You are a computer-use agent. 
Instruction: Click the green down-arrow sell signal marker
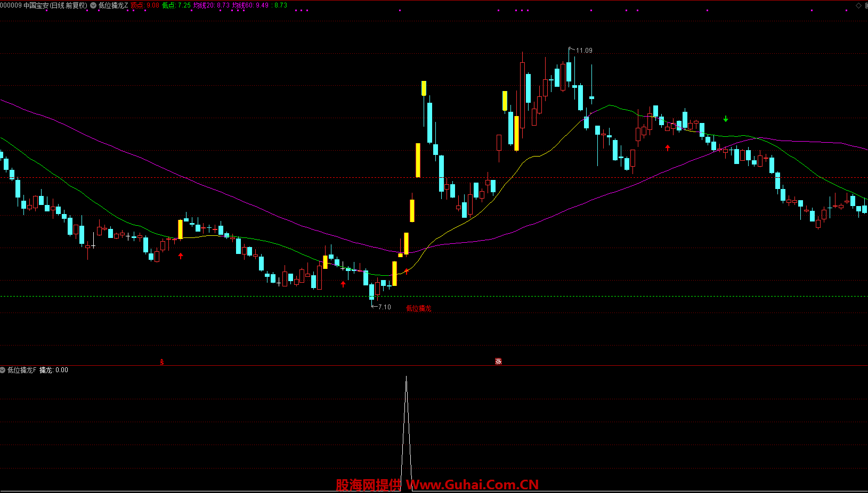726,119
